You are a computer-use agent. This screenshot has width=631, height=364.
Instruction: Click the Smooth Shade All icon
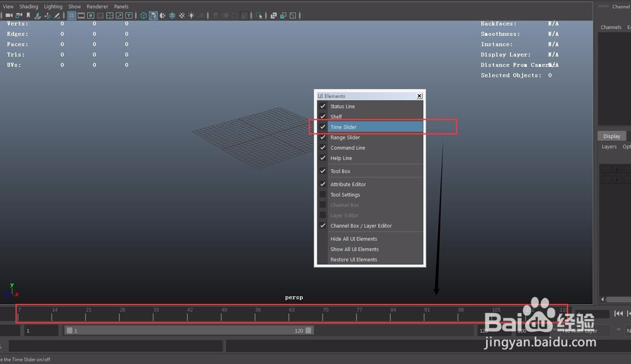tap(153, 15)
